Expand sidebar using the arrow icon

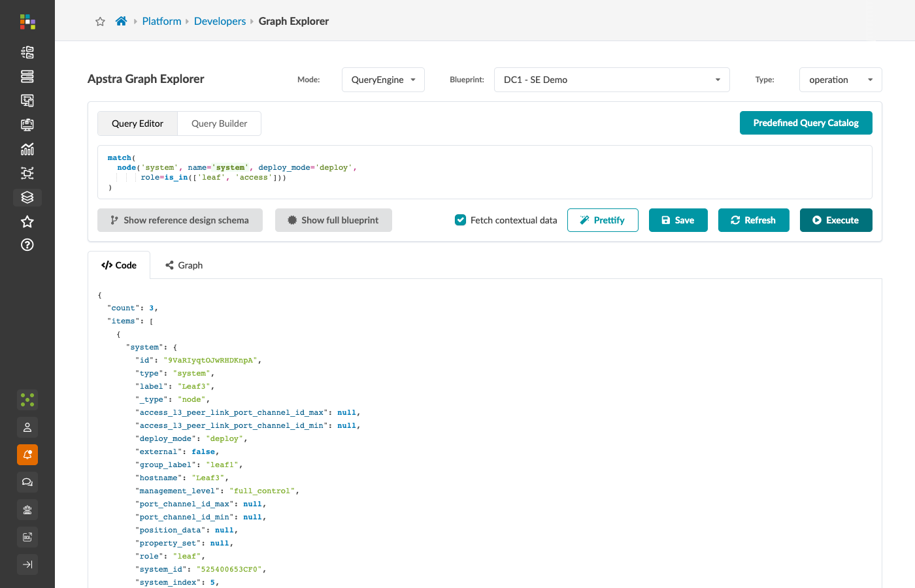(27, 564)
